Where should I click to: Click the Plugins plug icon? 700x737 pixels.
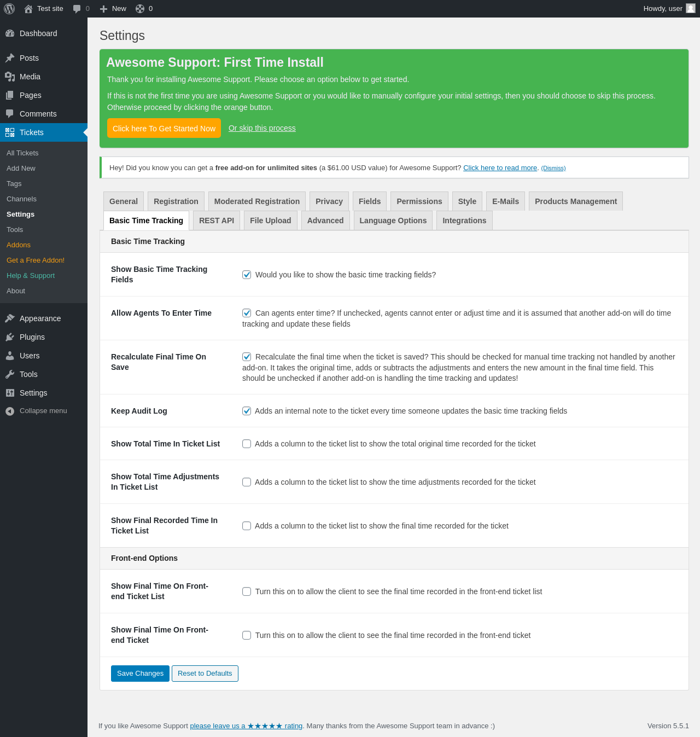coord(10,337)
